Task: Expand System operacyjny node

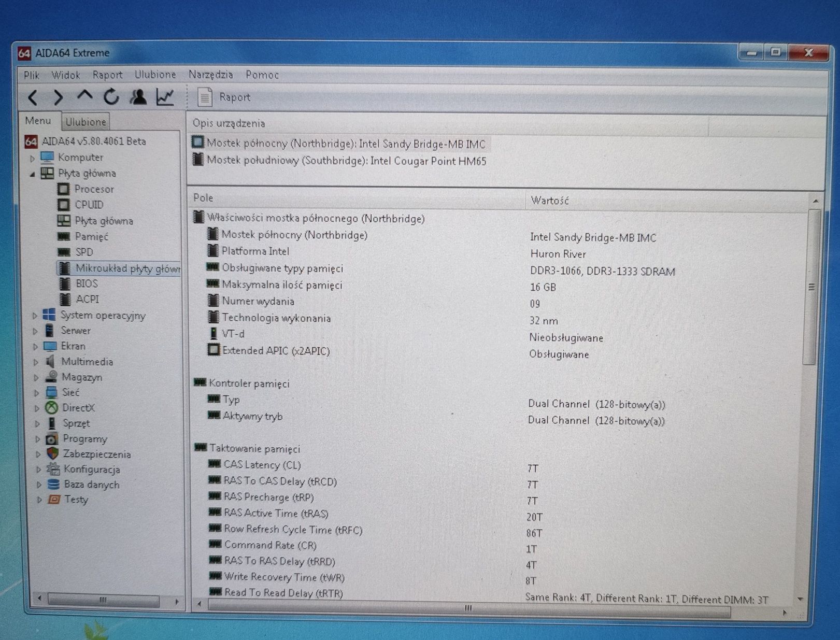Action: click(x=35, y=316)
